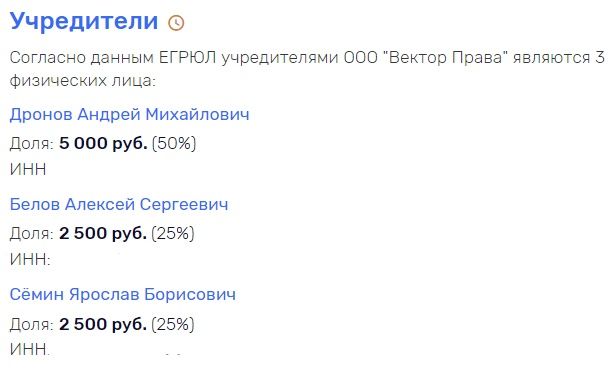Image resolution: width=612 pixels, height=370 pixels.
Task: Open founder Дронов Андрей Михайлович's profile
Action: tap(129, 114)
